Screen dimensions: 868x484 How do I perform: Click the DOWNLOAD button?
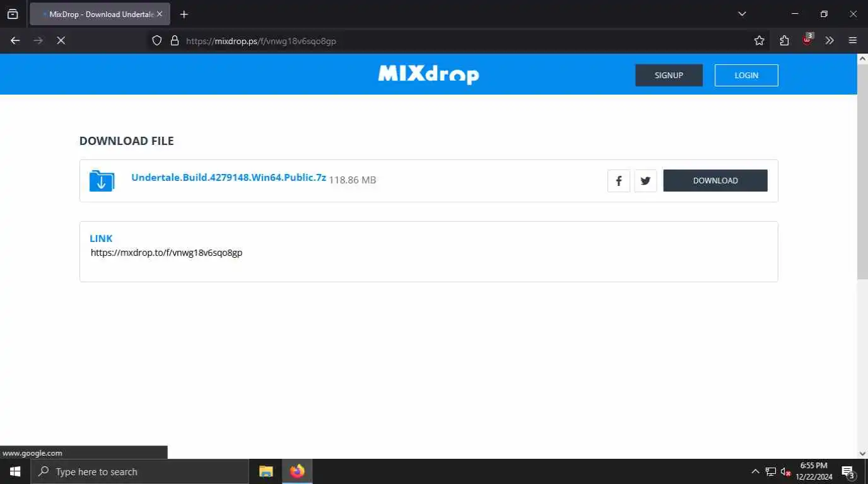715,180
